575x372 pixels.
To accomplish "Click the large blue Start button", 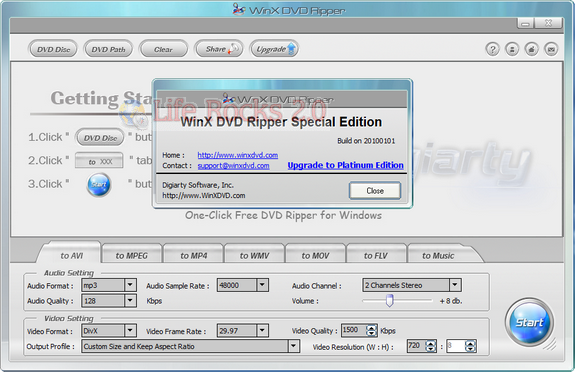I will click(529, 323).
